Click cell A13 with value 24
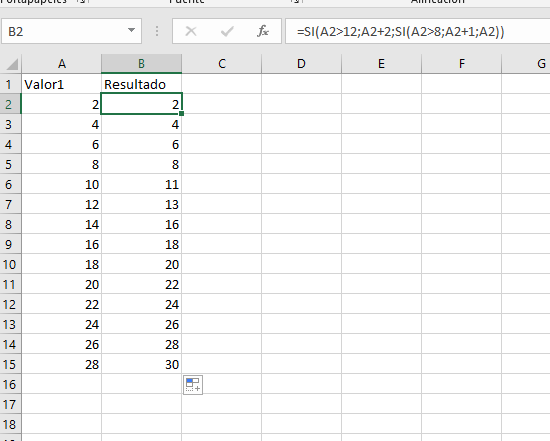The image size is (550, 441). coord(62,324)
